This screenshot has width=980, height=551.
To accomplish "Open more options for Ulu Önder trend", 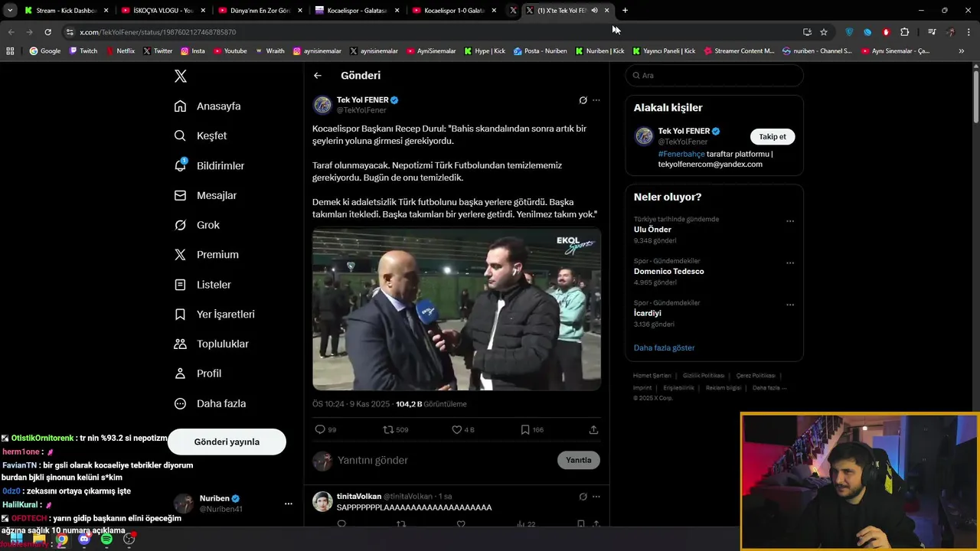I will click(x=790, y=221).
